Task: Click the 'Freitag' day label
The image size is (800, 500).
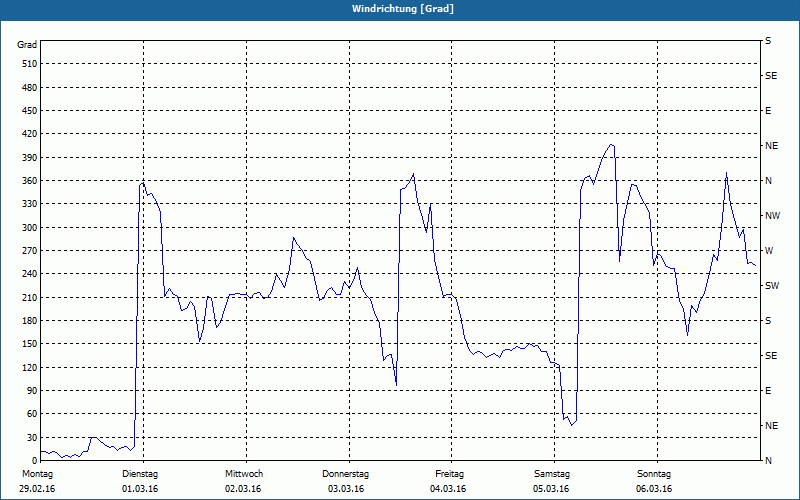Action: [449, 474]
